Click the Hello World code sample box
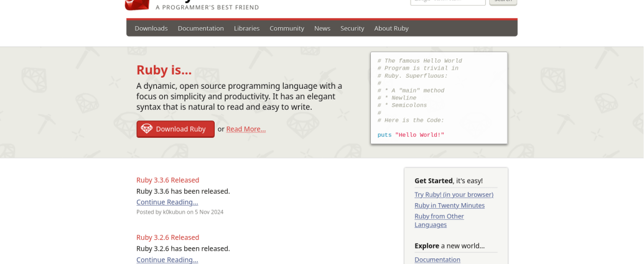The height and width of the screenshot is (264, 644). pyautogui.click(x=439, y=98)
